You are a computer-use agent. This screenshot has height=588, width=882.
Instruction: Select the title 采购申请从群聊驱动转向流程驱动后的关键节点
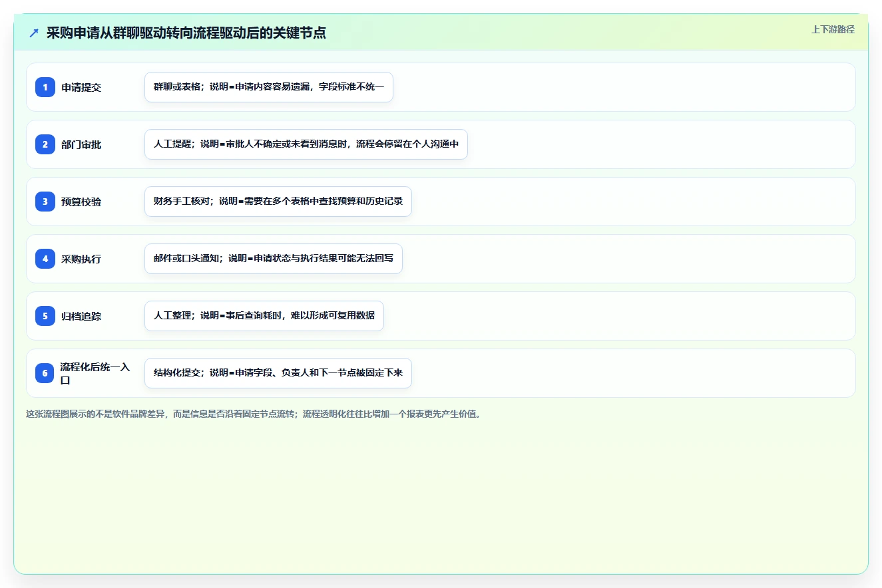(186, 33)
